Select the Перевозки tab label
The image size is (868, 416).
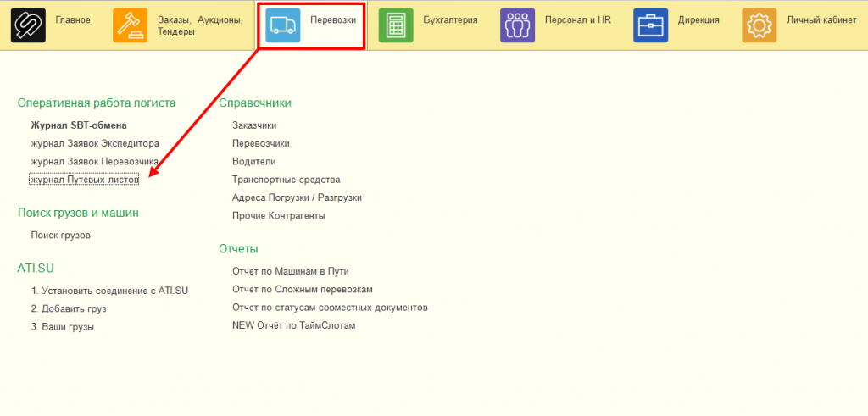pyautogui.click(x=332, y=20)
